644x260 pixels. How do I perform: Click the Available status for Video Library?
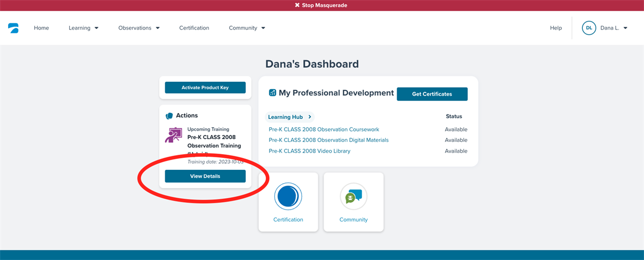tap(456, 151)
